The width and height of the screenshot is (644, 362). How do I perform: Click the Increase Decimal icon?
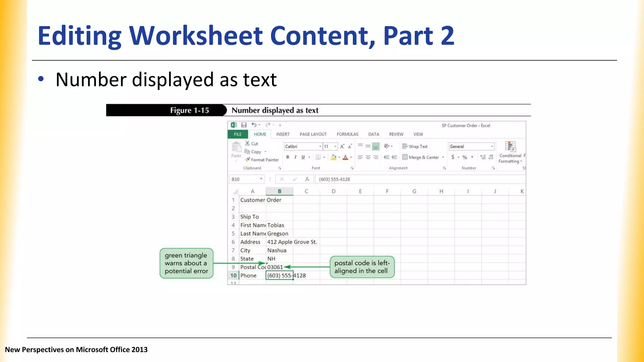(483, 157)
